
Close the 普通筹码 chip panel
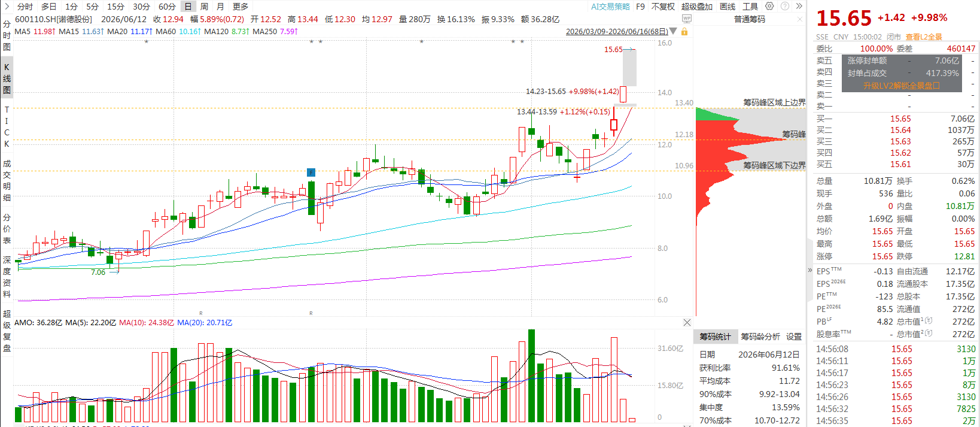800,19
